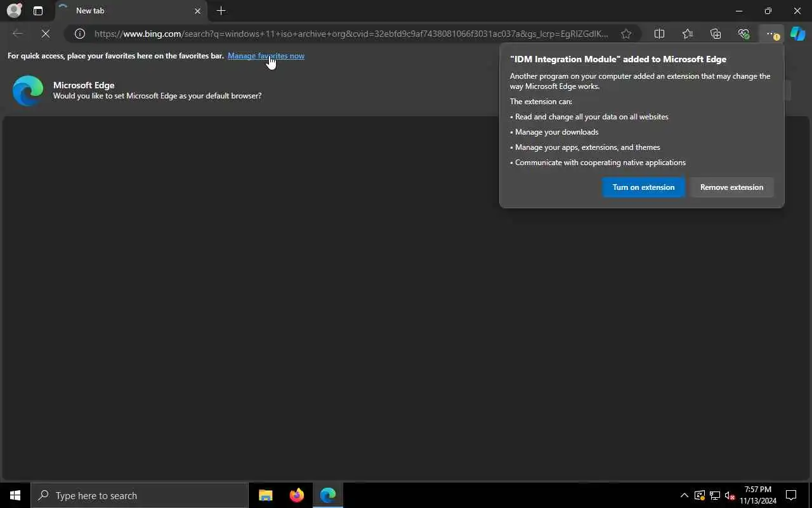Add this page to favorites star
This screenshot has width=812, height=508.
click(x=626, y=34)
